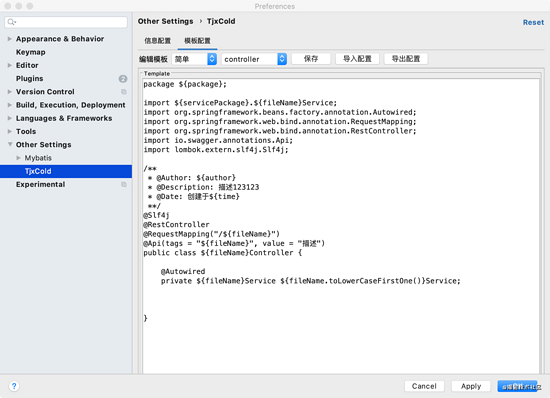The width and height of the screenshot is (550, 398).
Task: Click the Apply button
Action: [x=471, y=386]
